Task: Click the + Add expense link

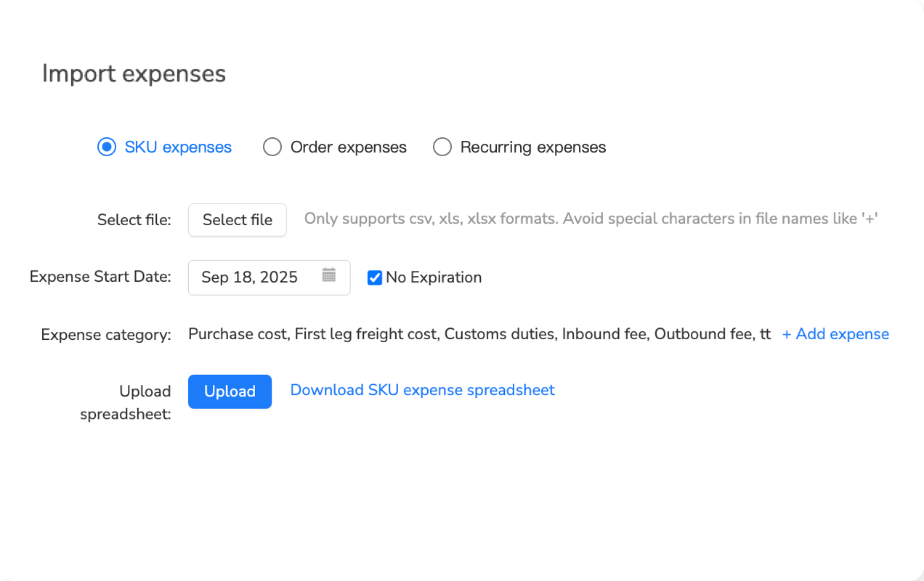Action: click(835, 334)
